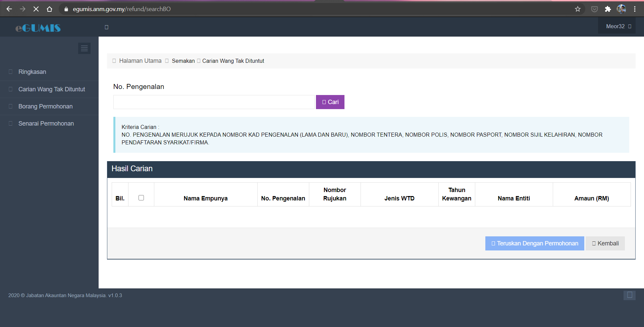Open the browser extensions puzzle icon
644x327 pixels.
click(x=608, y=9)
